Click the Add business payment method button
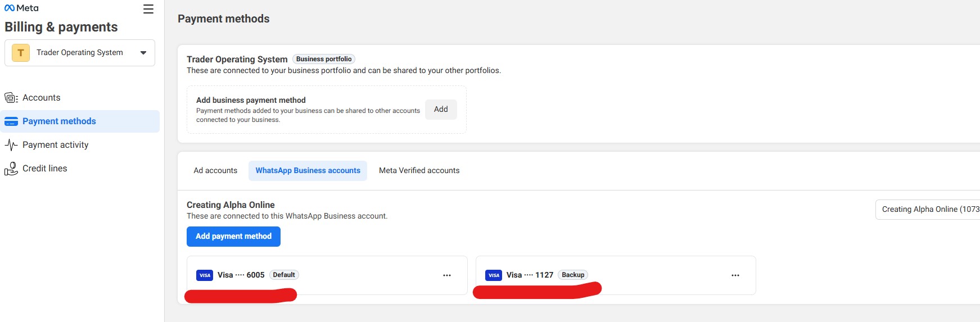The image size is (980, 322). coord(441,110)
